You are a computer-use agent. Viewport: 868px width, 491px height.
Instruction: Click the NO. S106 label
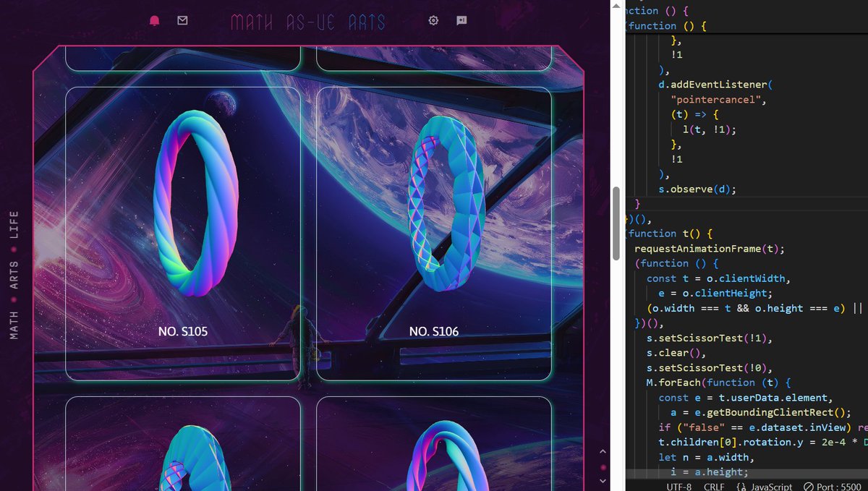click(x=434, y=331)
